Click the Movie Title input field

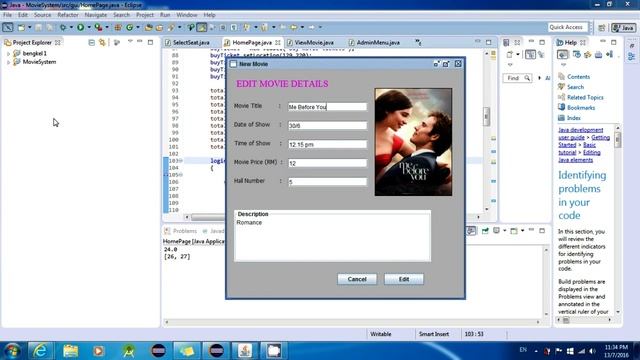[x=327, y=107]
